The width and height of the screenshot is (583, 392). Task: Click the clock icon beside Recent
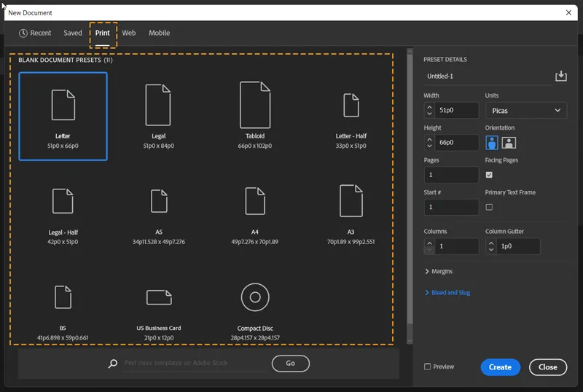23,33
